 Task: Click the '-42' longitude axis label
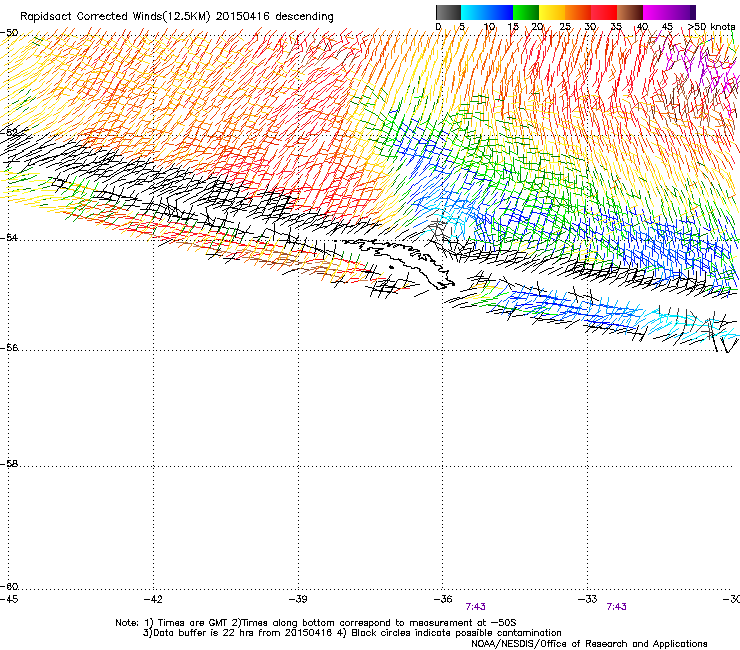pyautogui.click(x=153, y=599)
